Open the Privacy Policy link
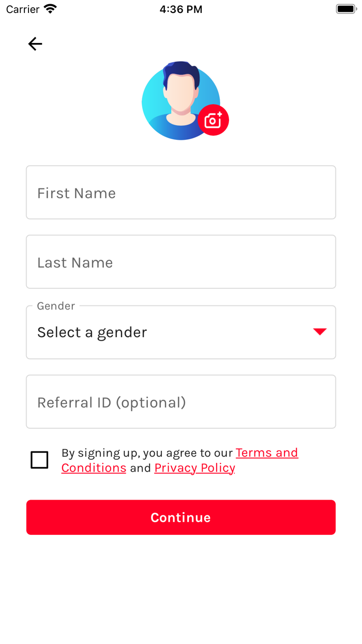 click(194, 467)
